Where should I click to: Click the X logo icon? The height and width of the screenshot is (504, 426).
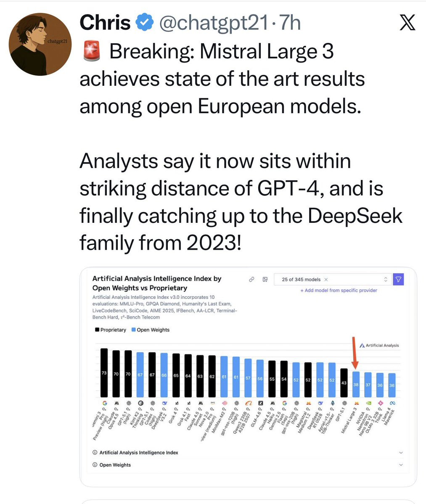407,23
